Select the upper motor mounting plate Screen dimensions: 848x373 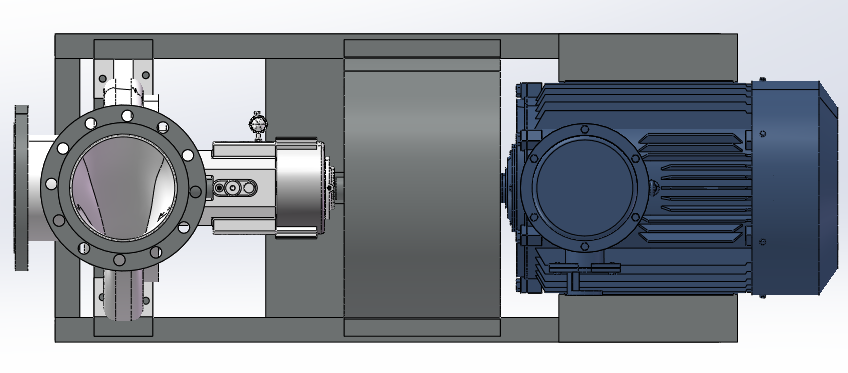click(x=648, y=58)
